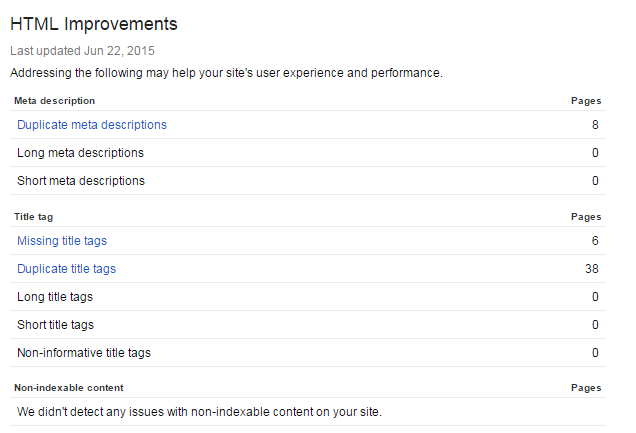Click the Non-indexable content section header
Viewport: 636px width, 433px height.
(x=69, y=388)
